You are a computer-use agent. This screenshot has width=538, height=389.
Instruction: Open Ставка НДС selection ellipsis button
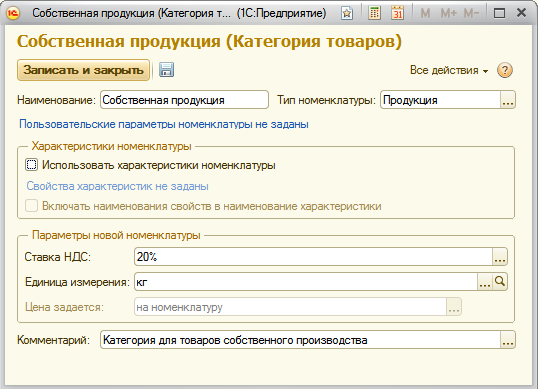pos(500,257)
